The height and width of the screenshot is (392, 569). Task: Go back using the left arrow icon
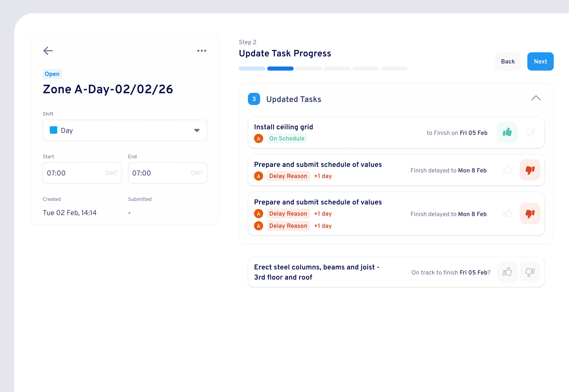click(48, 51)
